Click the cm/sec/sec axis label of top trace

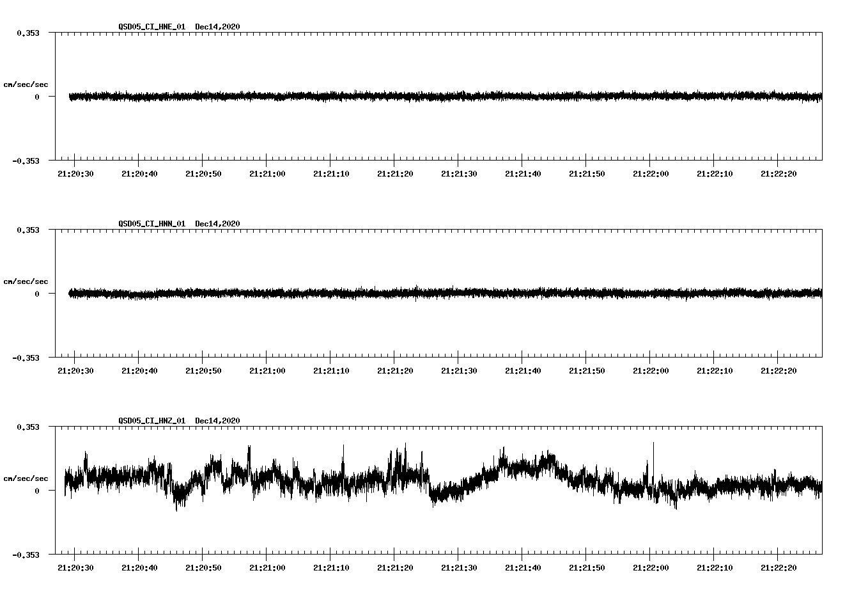point(27,84)
